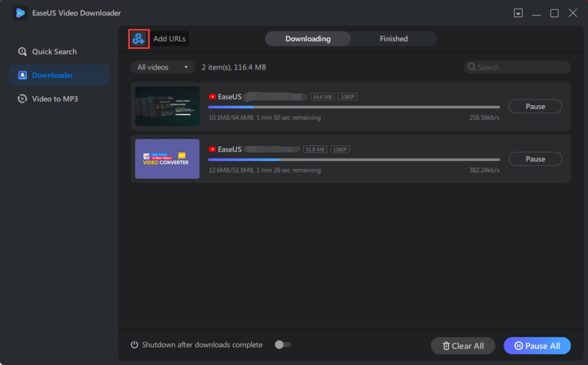Open the Video Converter thumbnail
588x365 pixels.
click(167, 159)
